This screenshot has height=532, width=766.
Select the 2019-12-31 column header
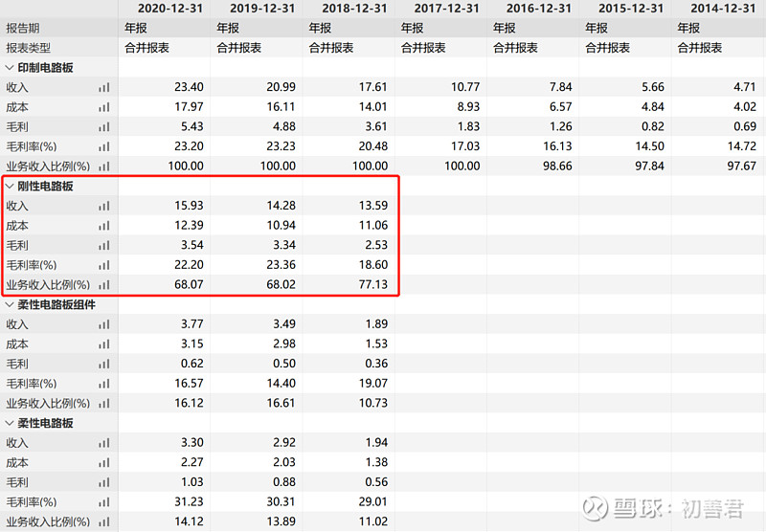point(262,9)
